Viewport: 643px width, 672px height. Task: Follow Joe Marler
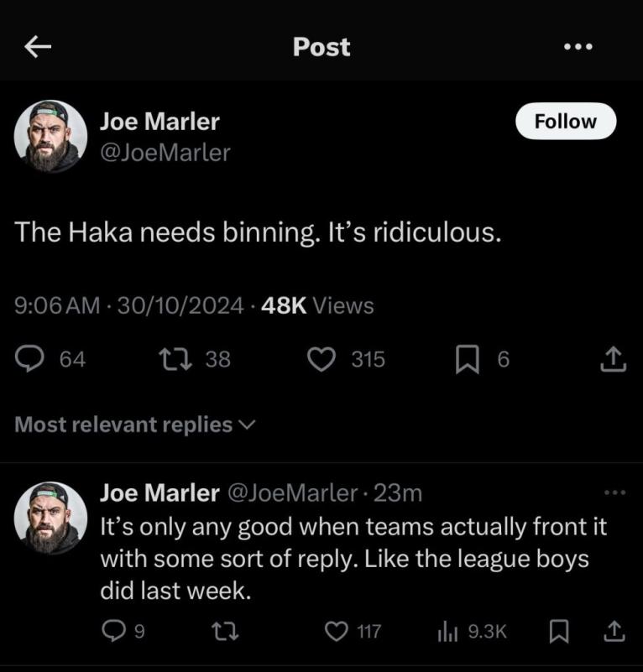point(565,121)
